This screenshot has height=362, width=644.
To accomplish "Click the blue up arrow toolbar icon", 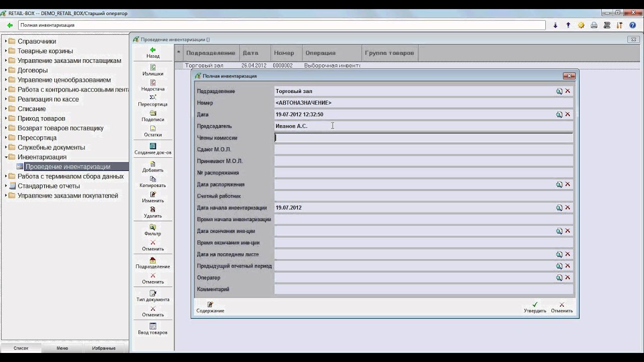I will tap(568, 25).
